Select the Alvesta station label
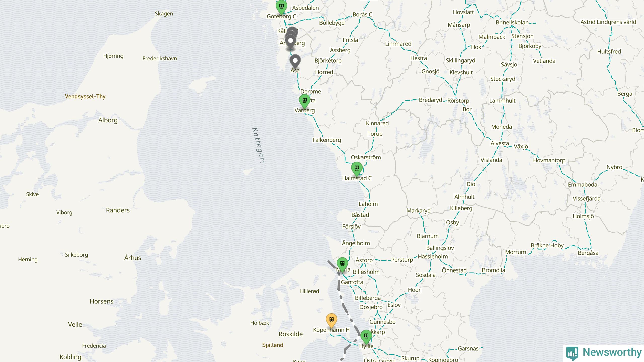Viewport: 644px width, 362px height. tap(500, 143)
